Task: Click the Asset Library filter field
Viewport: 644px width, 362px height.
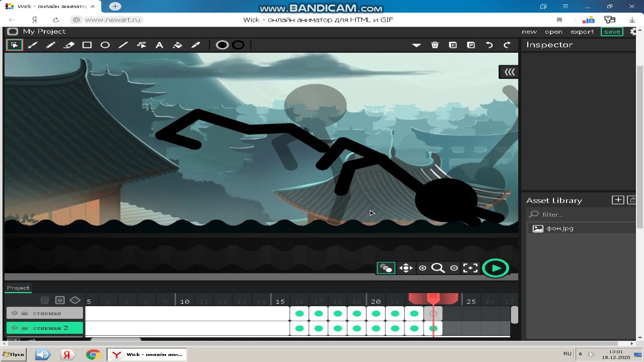Action: tap(581, 215)
